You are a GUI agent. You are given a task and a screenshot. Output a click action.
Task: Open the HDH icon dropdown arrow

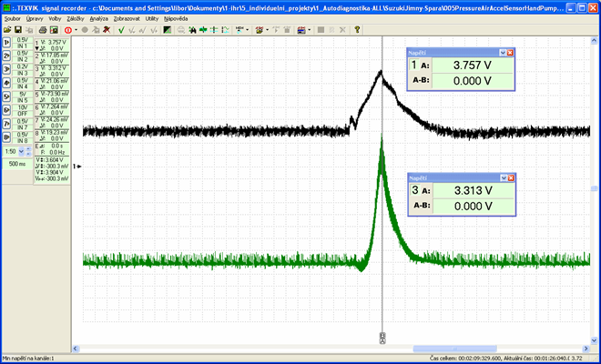(x=247, y=30)
